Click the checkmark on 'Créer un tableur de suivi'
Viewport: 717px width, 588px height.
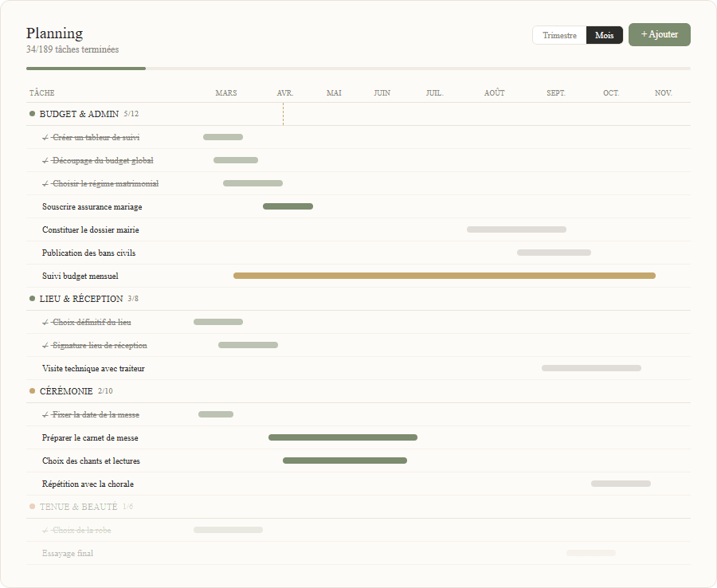pyautogui.click(x=45, y=136)
